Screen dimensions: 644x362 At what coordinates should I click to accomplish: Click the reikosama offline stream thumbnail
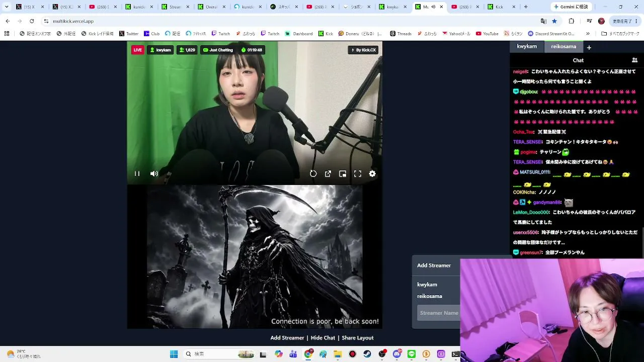pyautogui.click(x=255, y=256)
